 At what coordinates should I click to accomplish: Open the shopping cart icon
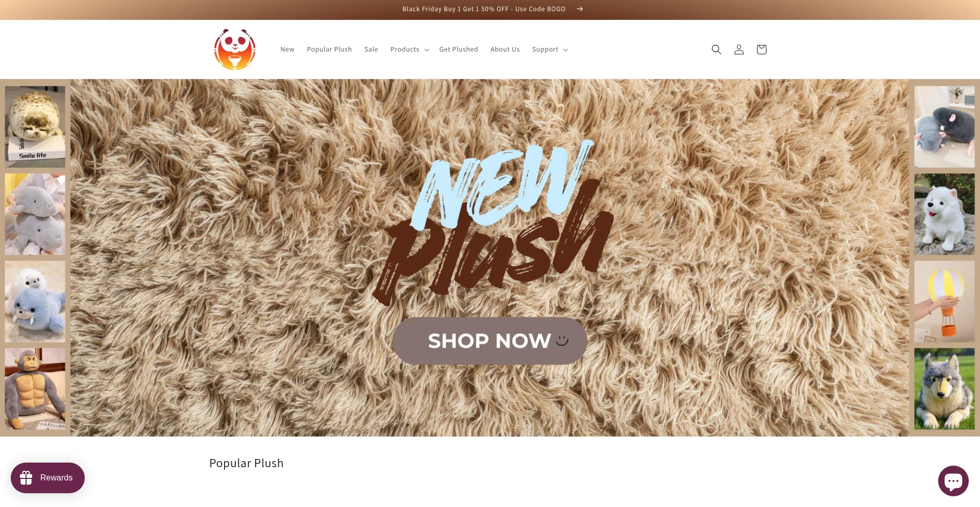pos(761,50)
